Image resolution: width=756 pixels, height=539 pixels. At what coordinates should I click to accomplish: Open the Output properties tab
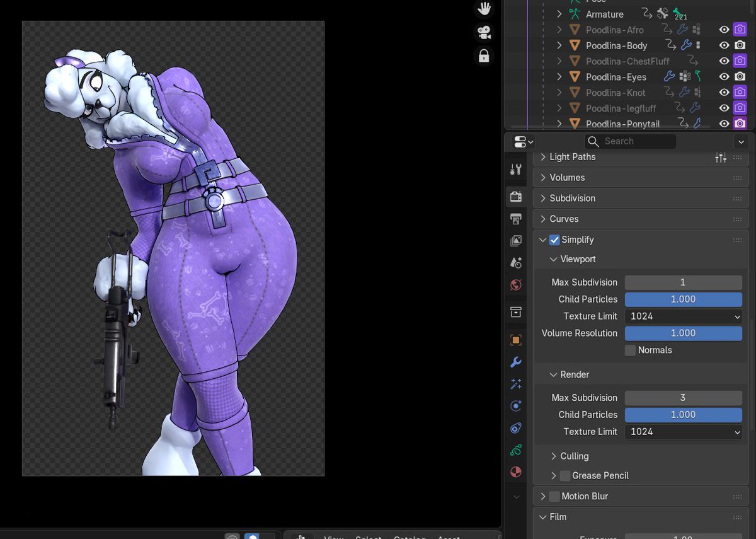tap(516, 219)
